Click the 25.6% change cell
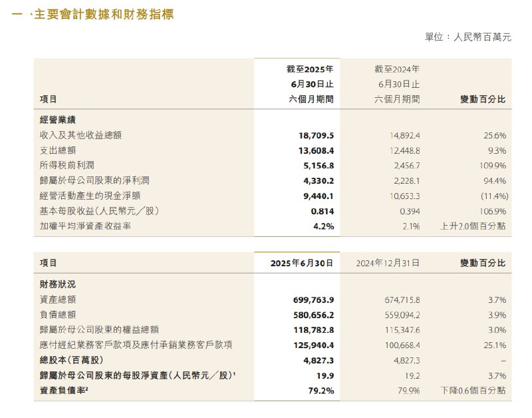This screenshot has width=532, height=418. tap(495, 136)
